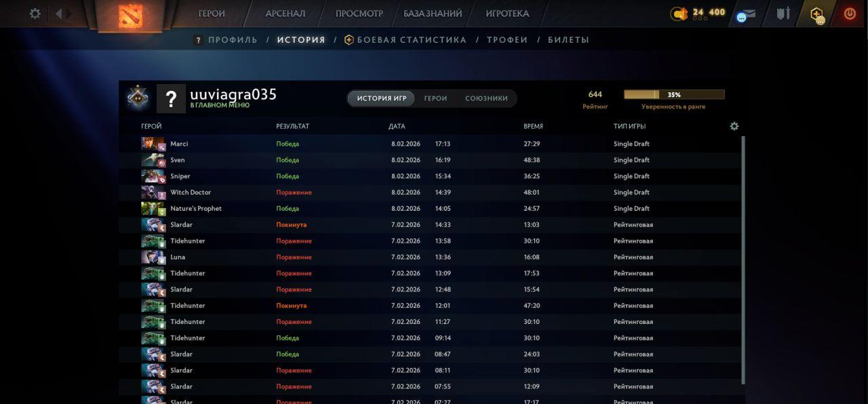
Task: Click the back navigation arrow
Action: (59, 14)
